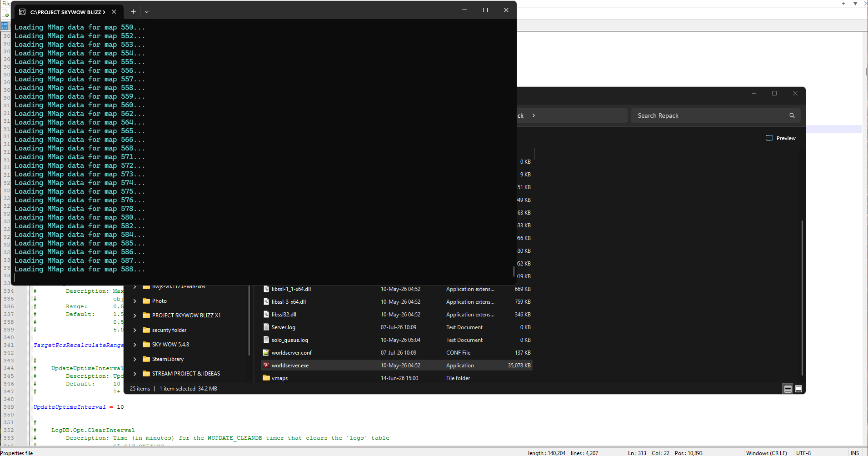868x456 pixels.
Task: Close the PROJECT SKYWOW BLIZZ terminal tab
Action: 114,12
